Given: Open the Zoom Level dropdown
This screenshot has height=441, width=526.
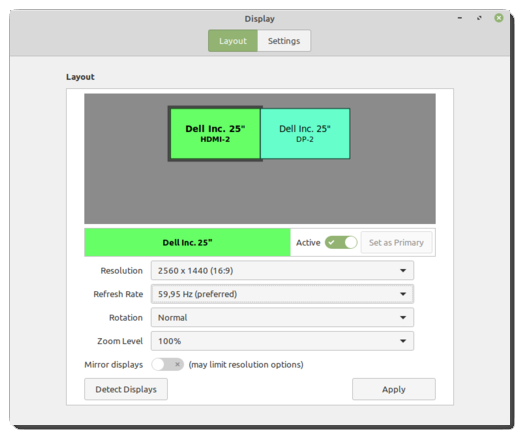Looking at the screenshot, I should (282, 341).
